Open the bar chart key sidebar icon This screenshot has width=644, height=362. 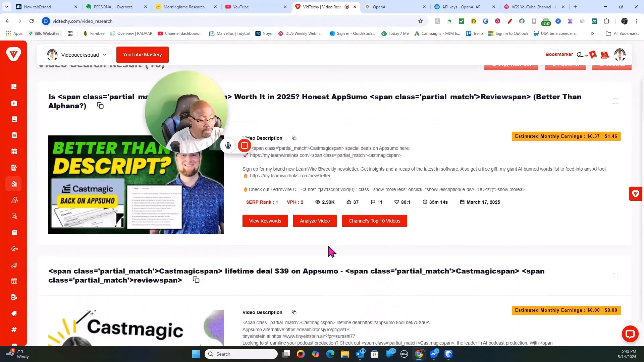click(14, 265)
